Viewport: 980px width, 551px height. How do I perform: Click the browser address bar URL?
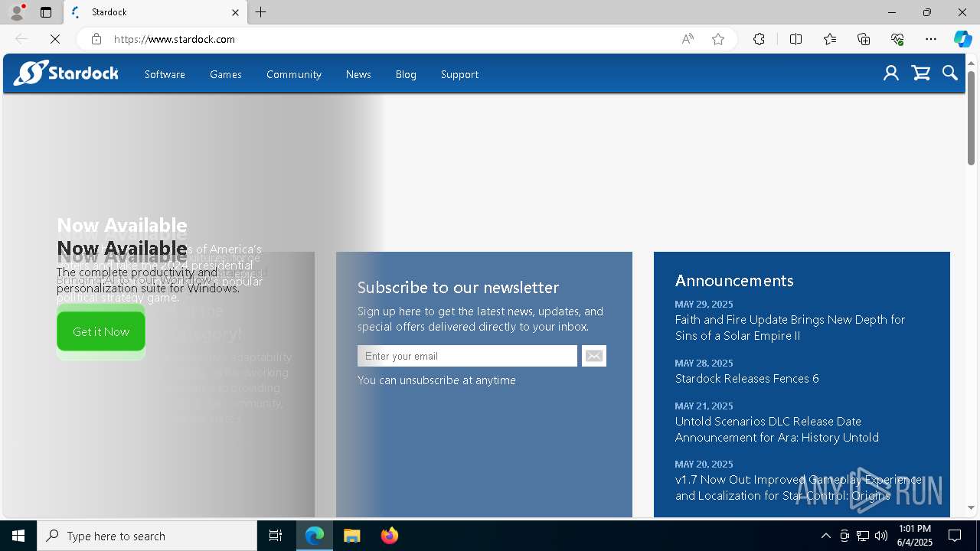tap(175, 39)
